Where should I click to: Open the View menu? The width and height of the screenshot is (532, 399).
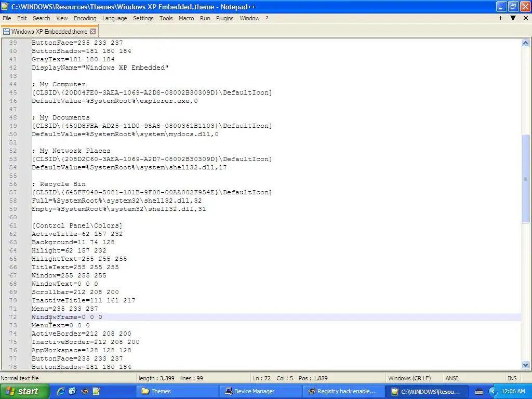[62, 18]
